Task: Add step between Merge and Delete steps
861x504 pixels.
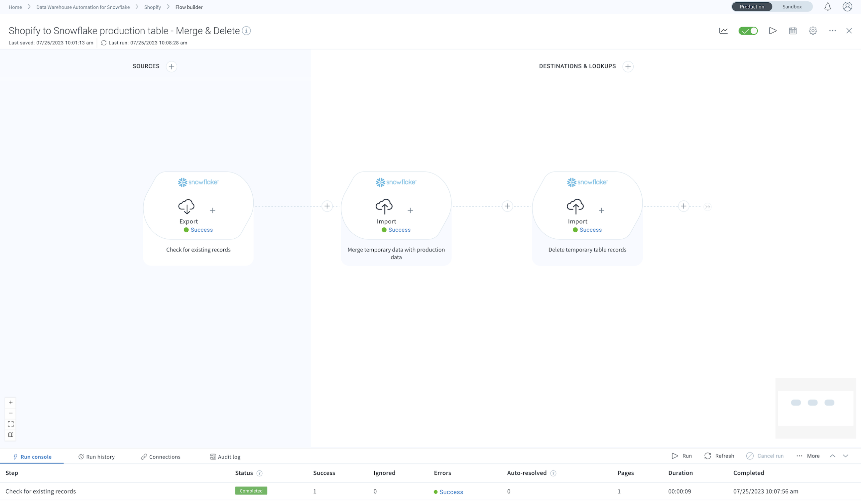Action: click(x=508, y=206)
